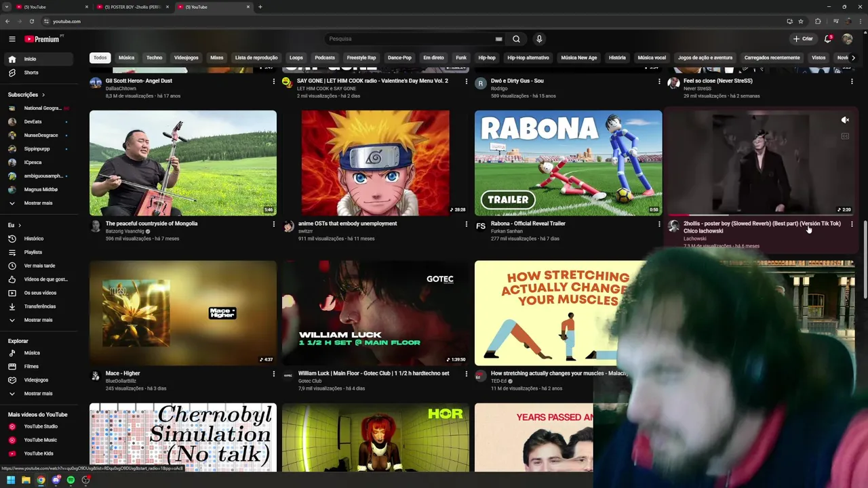Open Chernobyl Simulation video thumbnail
The height and width of the screenshot is (488, 868).
pyautogui.click(x=183, y=437)
